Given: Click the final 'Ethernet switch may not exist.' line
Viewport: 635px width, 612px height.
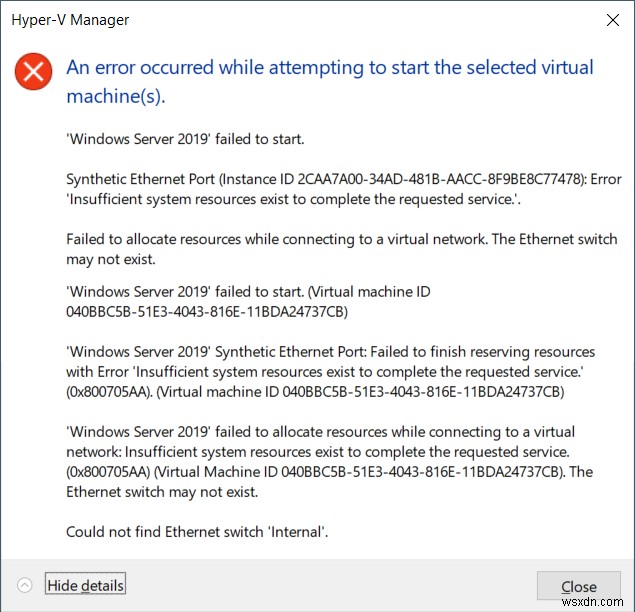Looking at the screenshot, I should (x=163, y=492).
